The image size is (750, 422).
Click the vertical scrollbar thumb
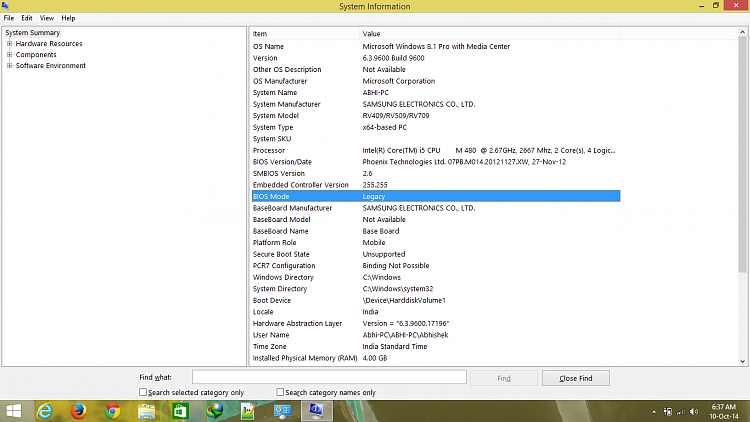coord(742,154)
